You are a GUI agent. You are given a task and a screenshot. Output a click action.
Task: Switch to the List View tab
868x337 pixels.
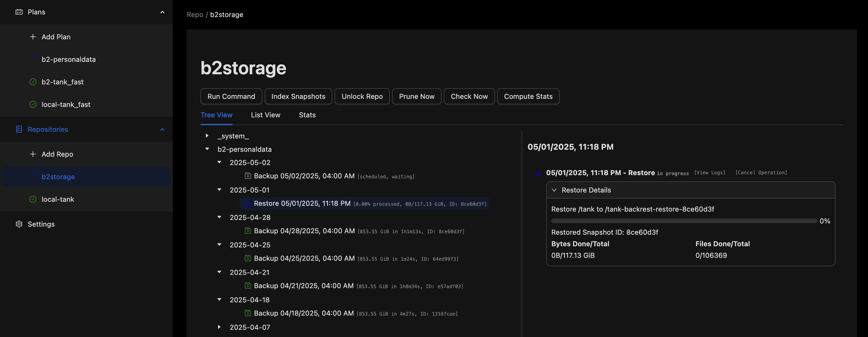265,115
